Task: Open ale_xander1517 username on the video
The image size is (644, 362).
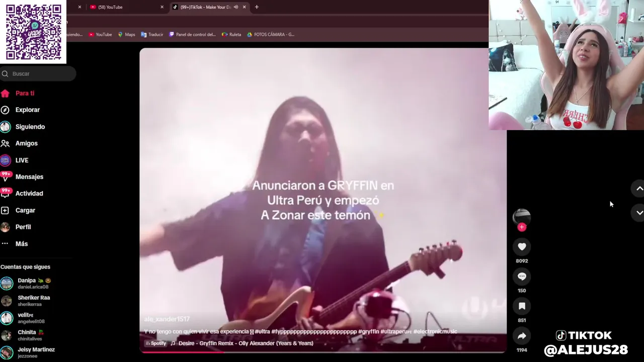Action: (x=167, y=319)
